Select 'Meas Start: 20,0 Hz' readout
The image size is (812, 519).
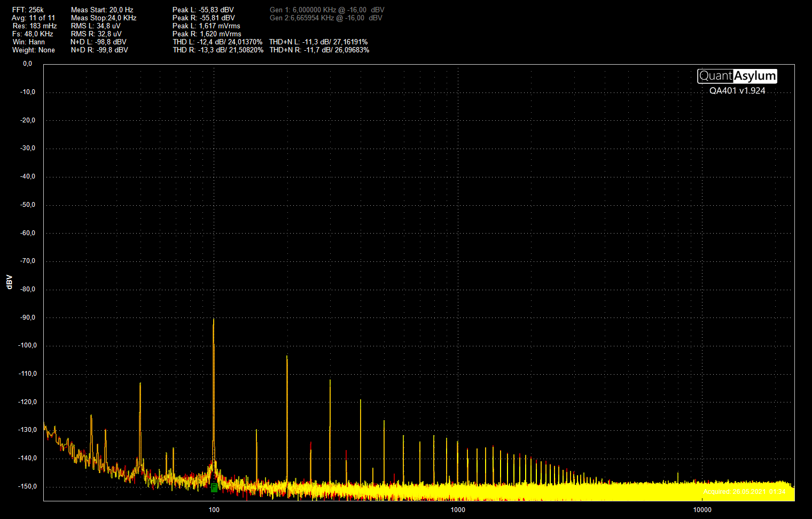[102, 10]
